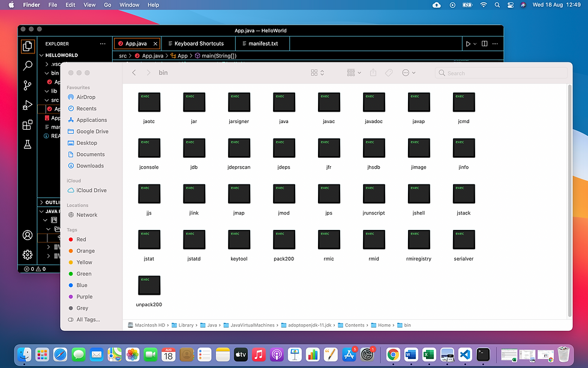This screenshot has width=588, height=368.
Task: Filter by the Red tag in Finder sidebar
Action: pos(81,240)
